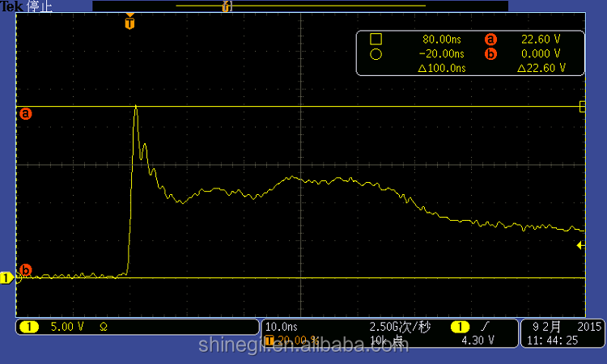Click the trigger source channel 1 badge

pyautogui.click(x=460, y=328)
